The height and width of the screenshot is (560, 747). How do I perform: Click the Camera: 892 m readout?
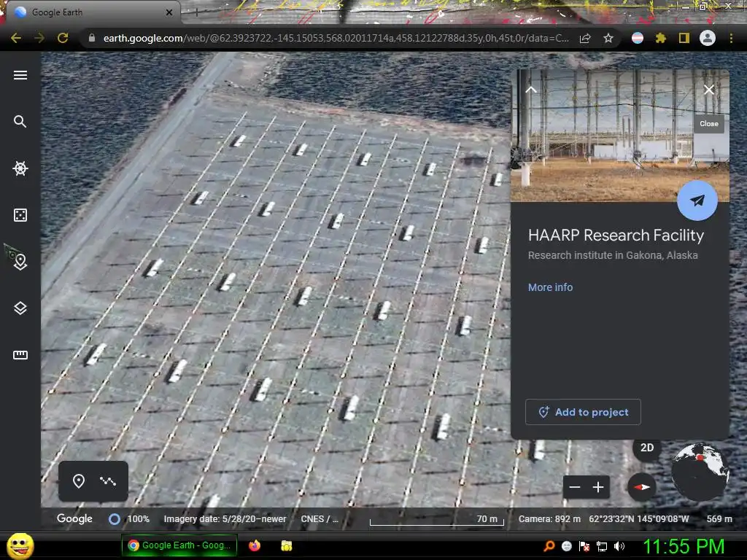(x=549, y=519)
